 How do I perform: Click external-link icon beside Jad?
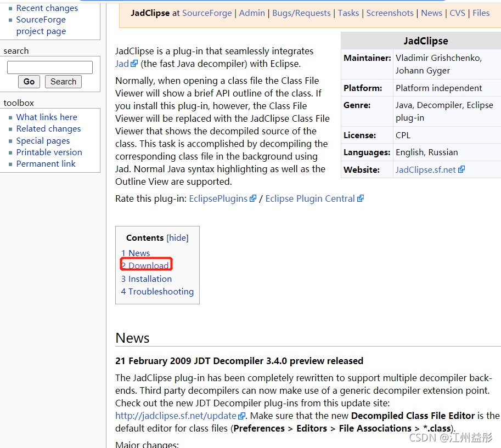pyautogui.click(x=134, y=64)
